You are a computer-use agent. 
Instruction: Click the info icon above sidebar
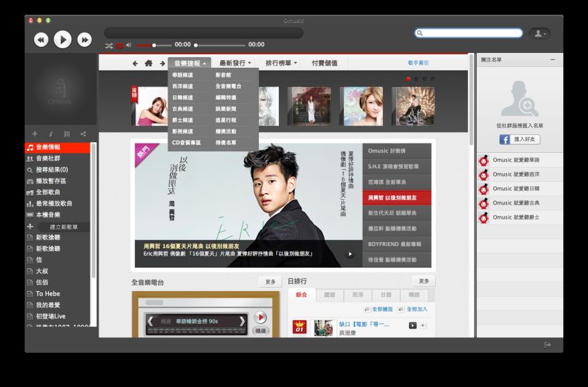[x=51, y=134]
